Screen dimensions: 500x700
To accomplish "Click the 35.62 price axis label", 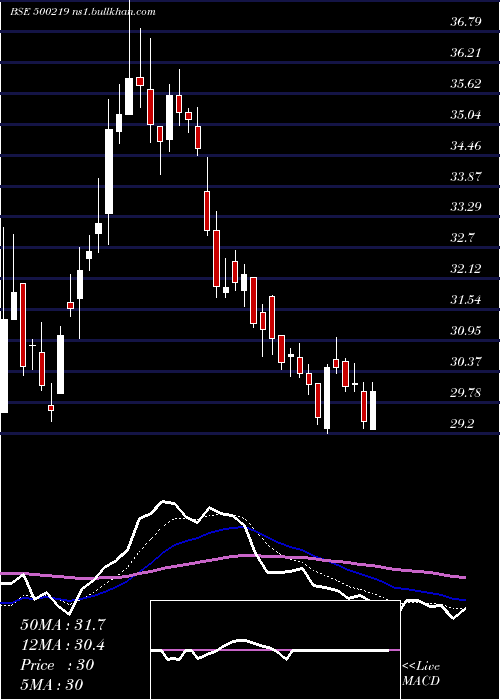I will click(466, 83).
